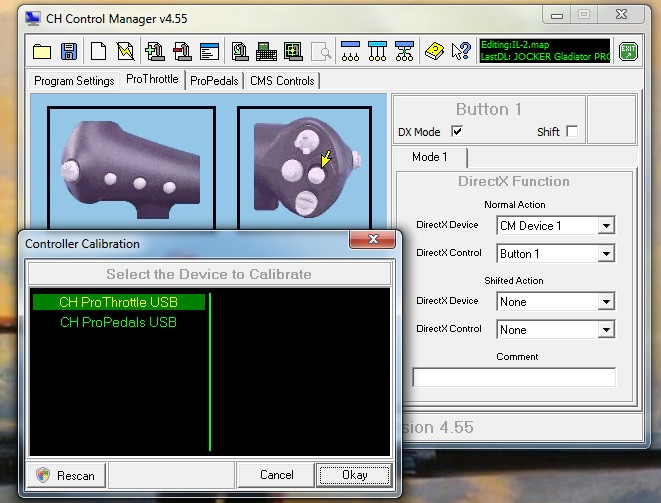Close the Controller Calibration dialog
This screenshot has height=503, width=661.
(x=373, y=239)
